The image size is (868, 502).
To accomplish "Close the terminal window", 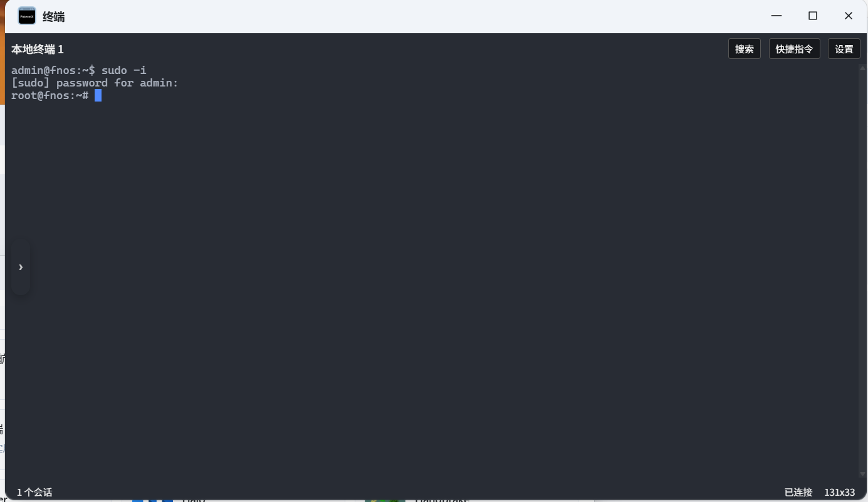I will tap(849, 16).
